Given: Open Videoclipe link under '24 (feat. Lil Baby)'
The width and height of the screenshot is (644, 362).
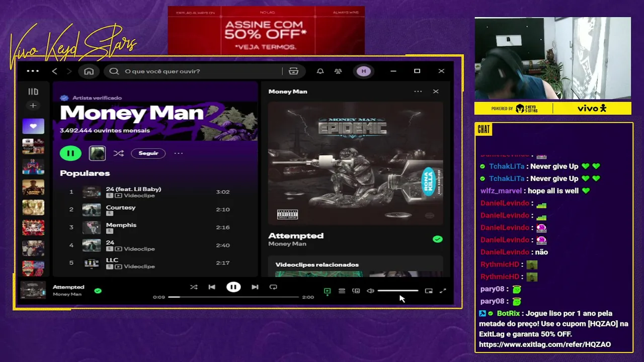Looking at the screenshot, I should click(139, 196).
